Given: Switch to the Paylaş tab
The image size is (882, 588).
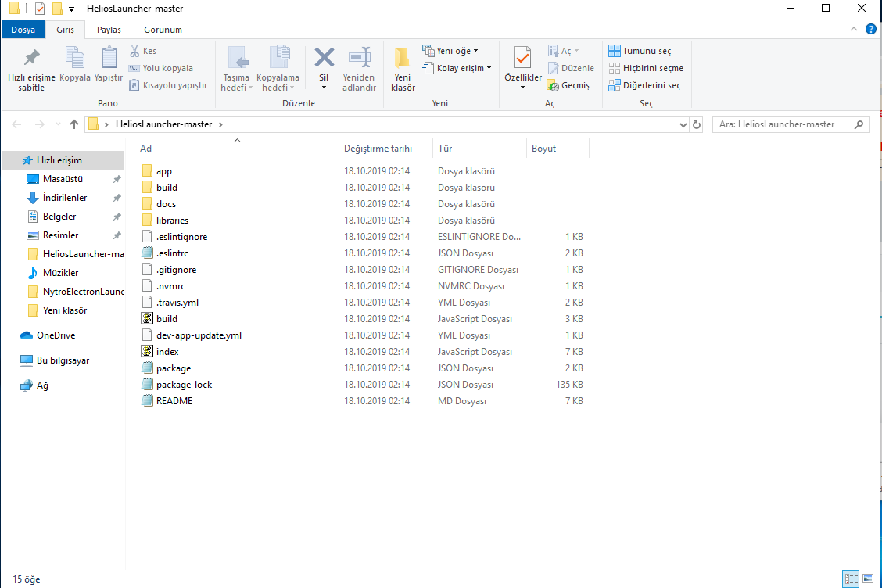Looking at the screenshot, I should point(109,30).
